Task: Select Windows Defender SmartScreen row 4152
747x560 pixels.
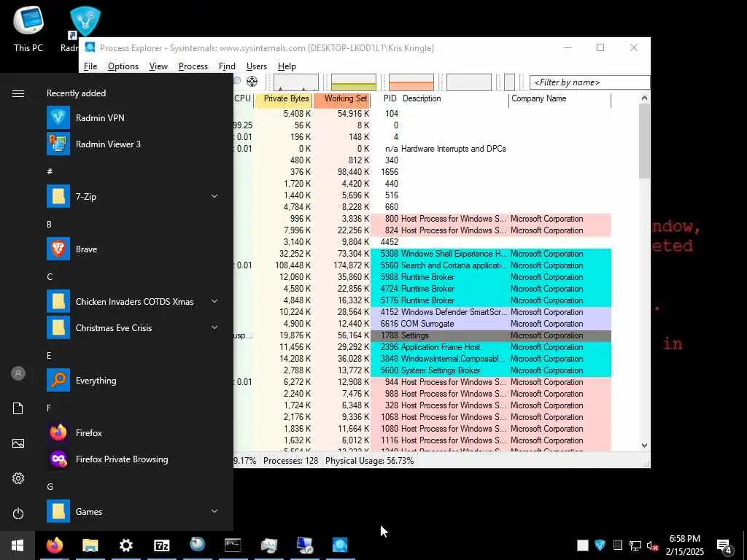Action: (x=422, y=312)
